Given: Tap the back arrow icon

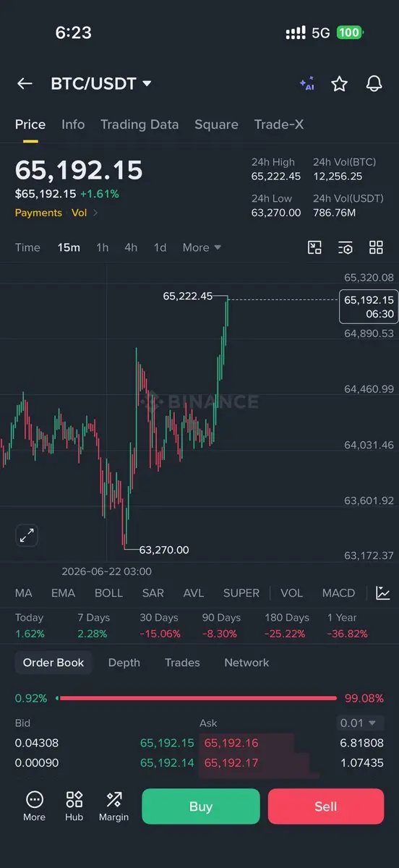Looking at the screenshot, I should click(x=25, y=84).
